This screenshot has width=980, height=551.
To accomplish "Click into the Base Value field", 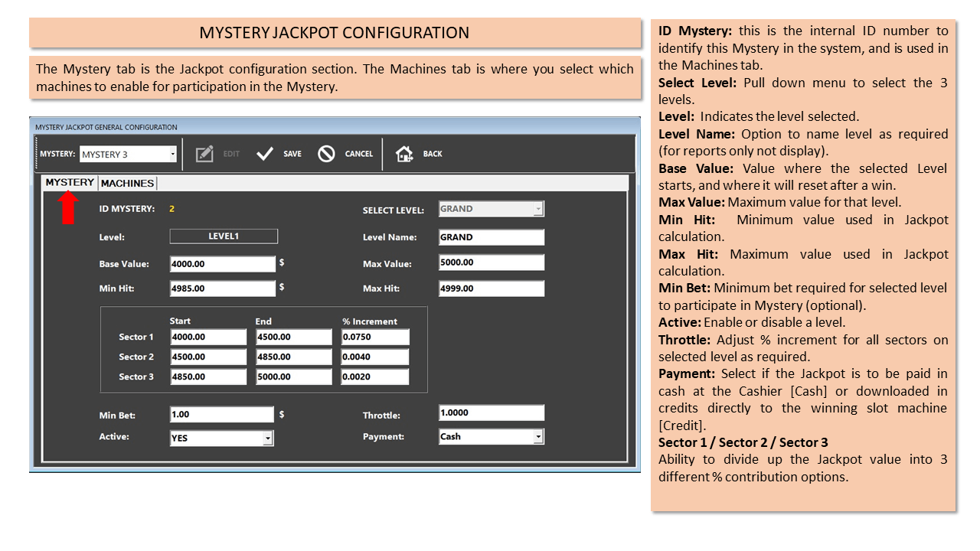I will click(x=223, y=264).
